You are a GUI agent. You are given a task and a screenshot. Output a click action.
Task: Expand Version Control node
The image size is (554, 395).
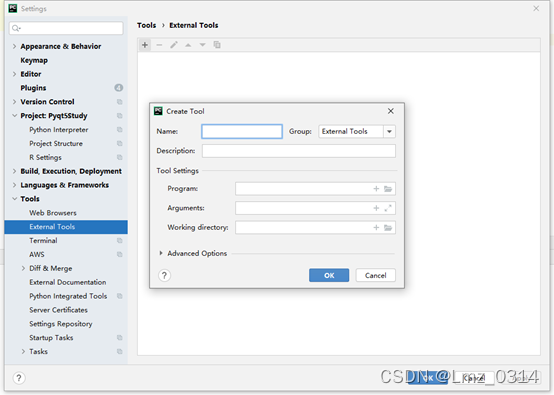[x=14, y=102]
